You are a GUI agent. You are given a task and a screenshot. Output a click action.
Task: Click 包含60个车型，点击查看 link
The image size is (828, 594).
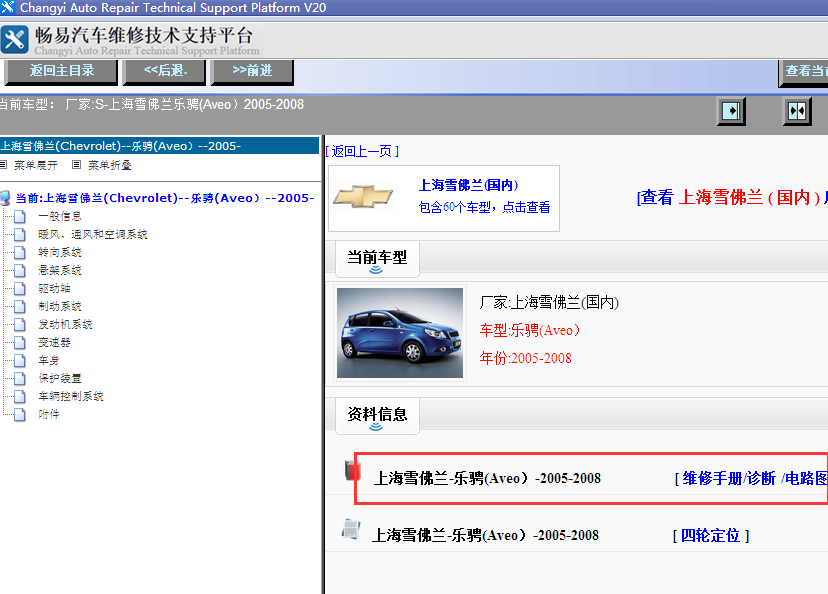pos(484,207)
